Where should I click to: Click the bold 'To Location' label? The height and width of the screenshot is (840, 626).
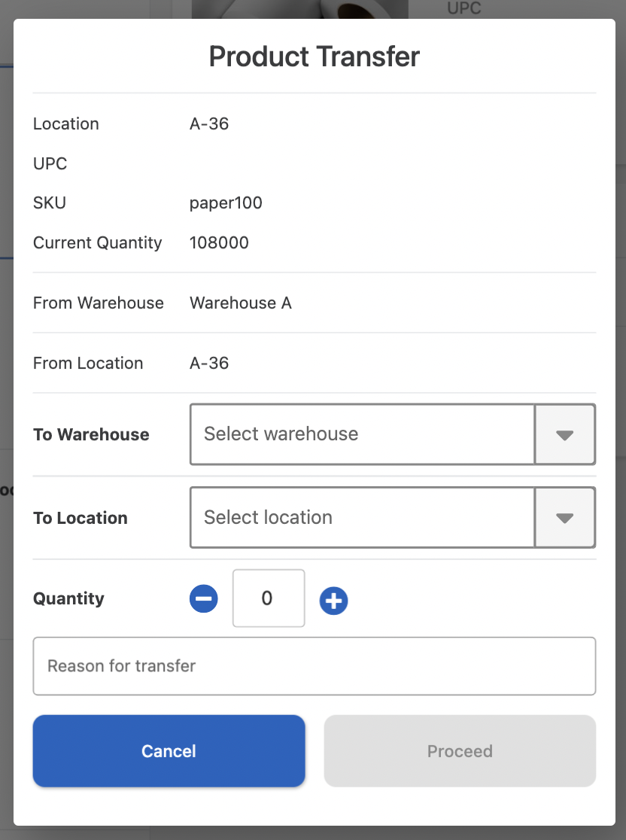click(81, 519)
